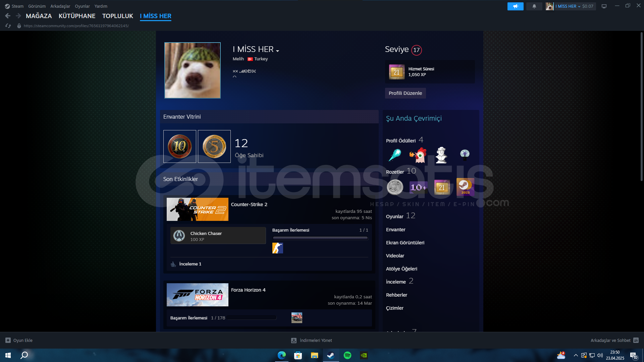
Task: Open Arkadaşlar ve Sohbet chat icon
Action: pyautogui.click(x=636, y=340)
